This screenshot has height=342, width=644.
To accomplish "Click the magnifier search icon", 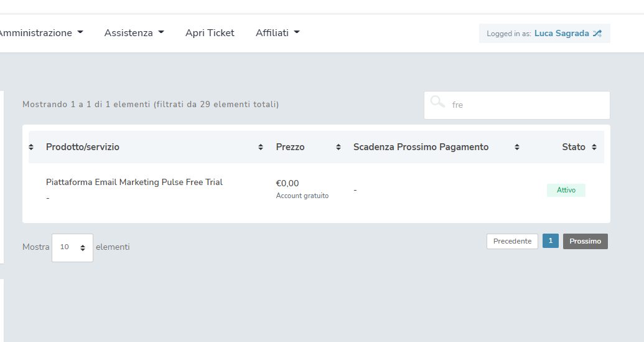I will tap(437, 102).
